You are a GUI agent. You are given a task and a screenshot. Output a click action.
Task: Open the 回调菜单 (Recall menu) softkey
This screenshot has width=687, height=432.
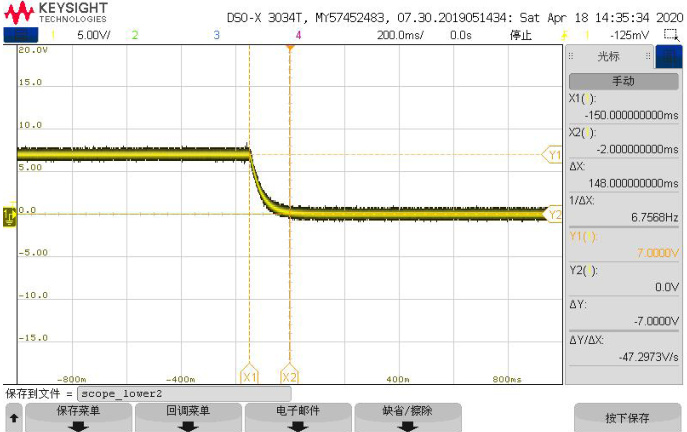click(187, 417)
